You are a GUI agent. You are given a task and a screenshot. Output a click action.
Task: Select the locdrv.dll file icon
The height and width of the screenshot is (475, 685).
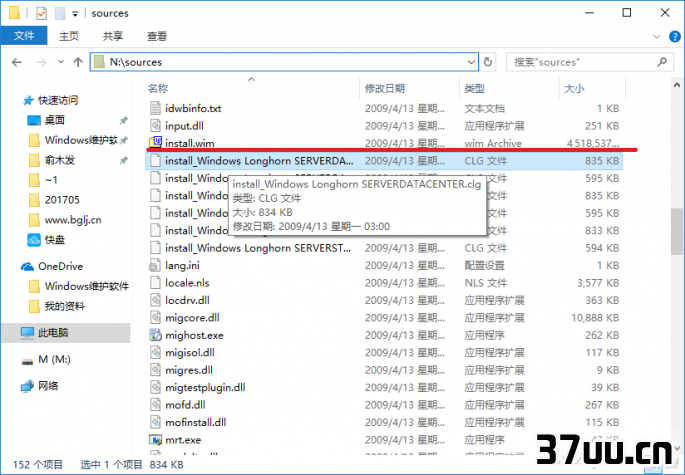click(x=155, y=300)
